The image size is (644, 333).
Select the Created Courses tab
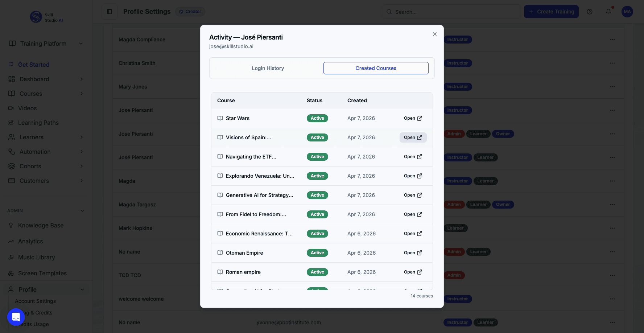tap(376, 68)
